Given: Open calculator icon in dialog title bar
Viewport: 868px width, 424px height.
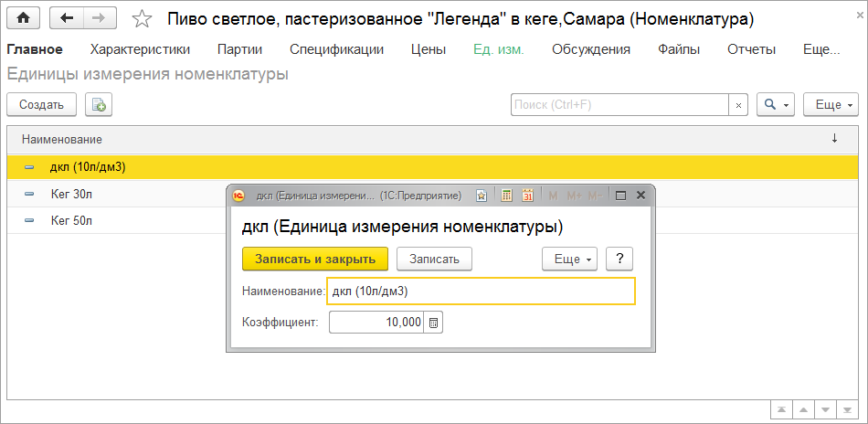Looking at the screenshot, I should [x=505, y=196].
